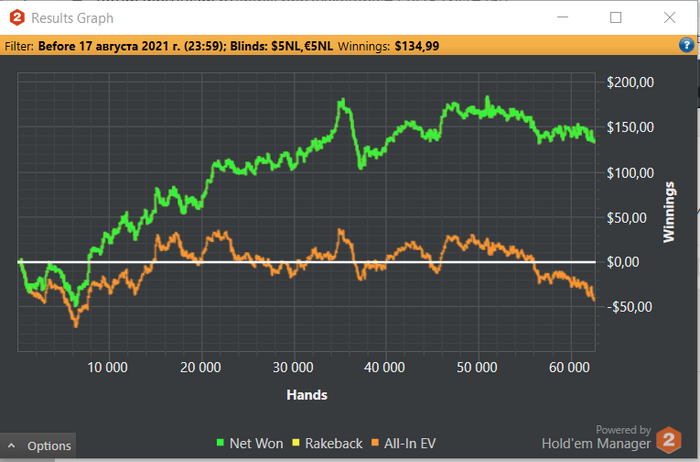This screenshot has width=700, height=462.
Task: Minimize the Results Graph window
Action: [562, 17]
